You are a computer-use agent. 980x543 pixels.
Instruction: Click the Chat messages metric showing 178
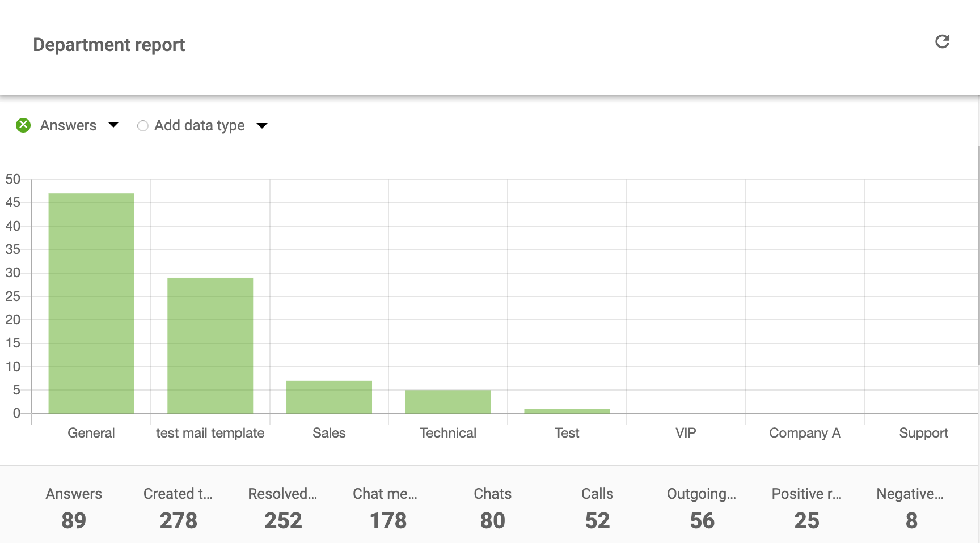[388, 508]
